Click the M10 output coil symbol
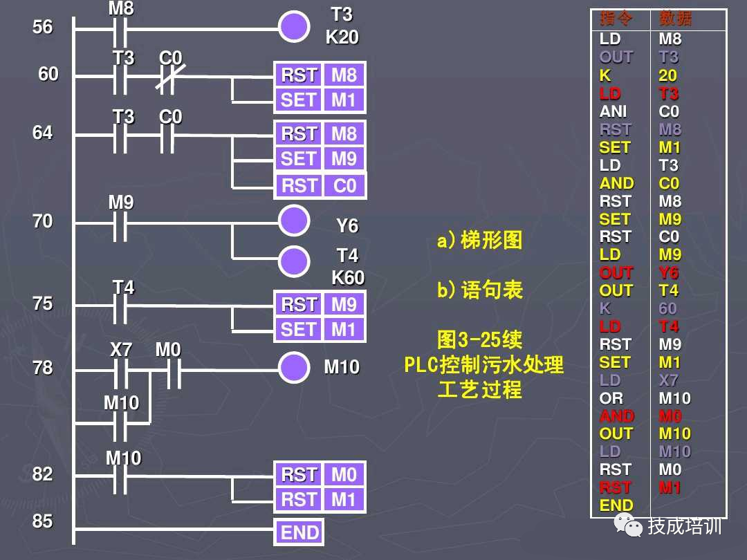The height and width of the screenshot is (560, 747). tap(295, 368)
